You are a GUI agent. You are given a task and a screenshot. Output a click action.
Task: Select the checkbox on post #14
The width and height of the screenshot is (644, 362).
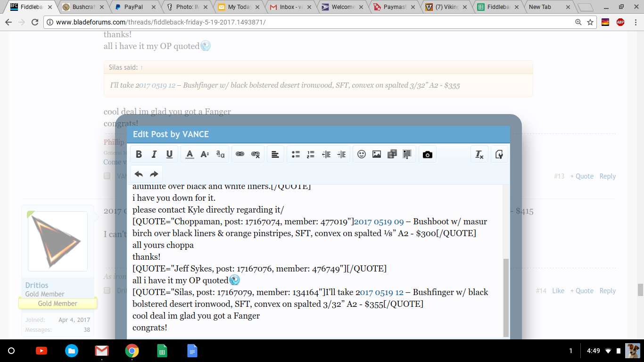pos(107,290)
